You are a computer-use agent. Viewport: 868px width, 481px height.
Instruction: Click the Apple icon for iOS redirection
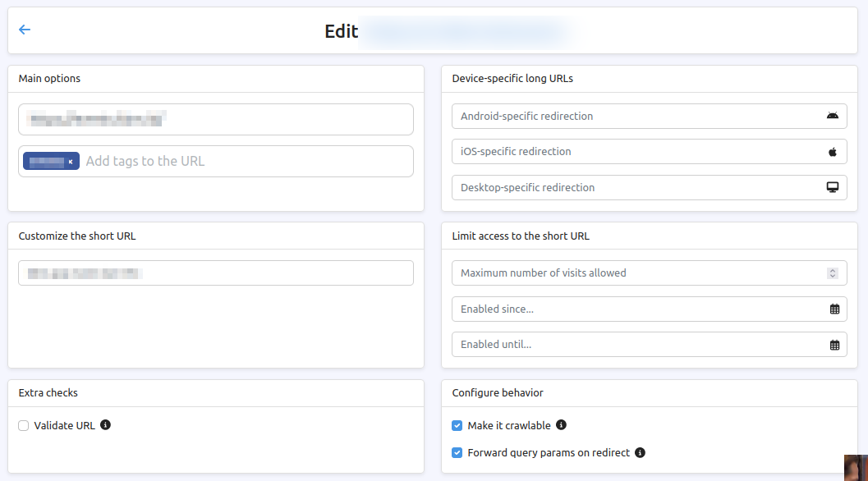point(832,151)
